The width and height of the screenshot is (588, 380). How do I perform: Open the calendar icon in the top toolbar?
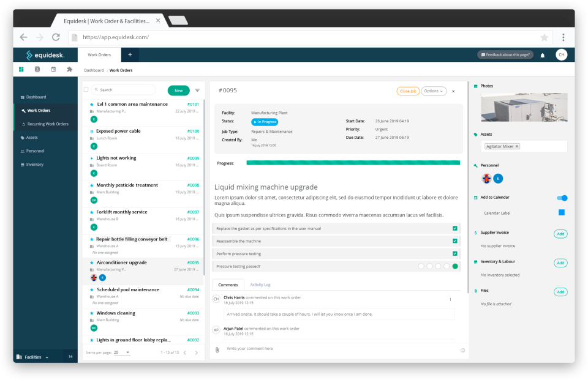click(x=53, y=69)
